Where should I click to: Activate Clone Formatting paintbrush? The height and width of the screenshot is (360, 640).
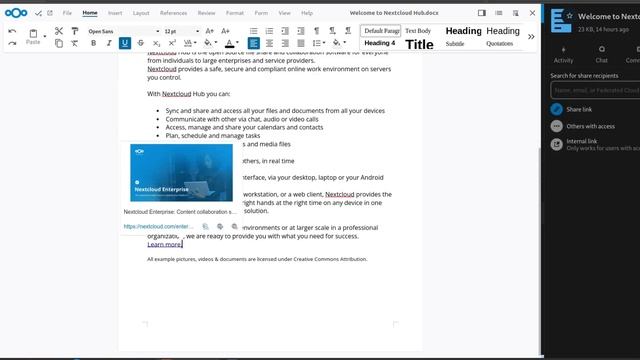pyautogui.click(x=75, y=31)
